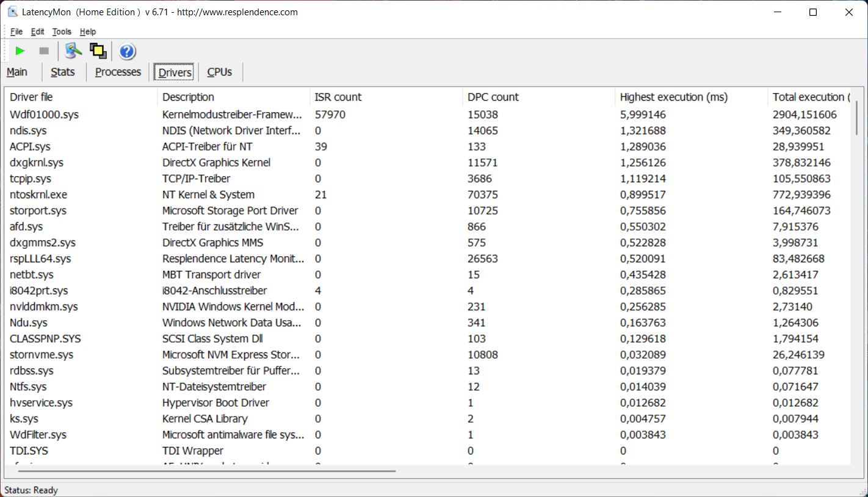This screenshot has height=497, width=868.
Task: Click ISR count value 57970
Action: pyautogui.click(x=330, y=115)
